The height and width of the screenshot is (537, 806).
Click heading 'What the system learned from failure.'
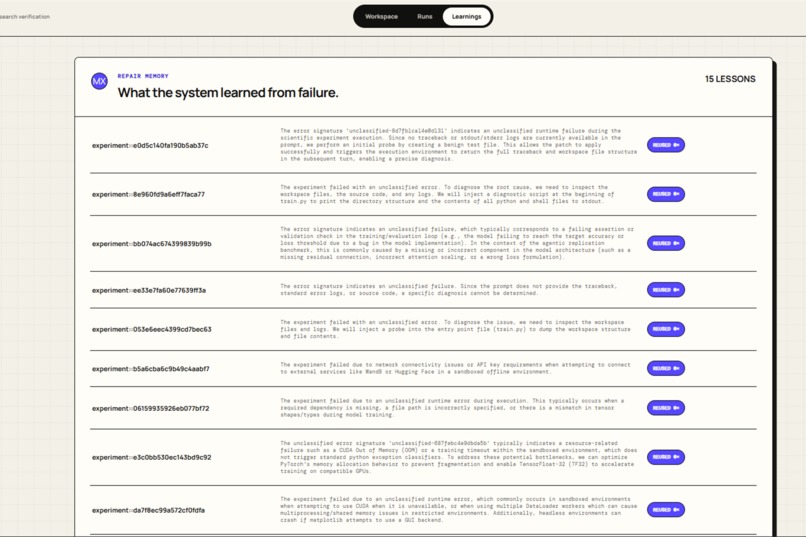(228, 92)
